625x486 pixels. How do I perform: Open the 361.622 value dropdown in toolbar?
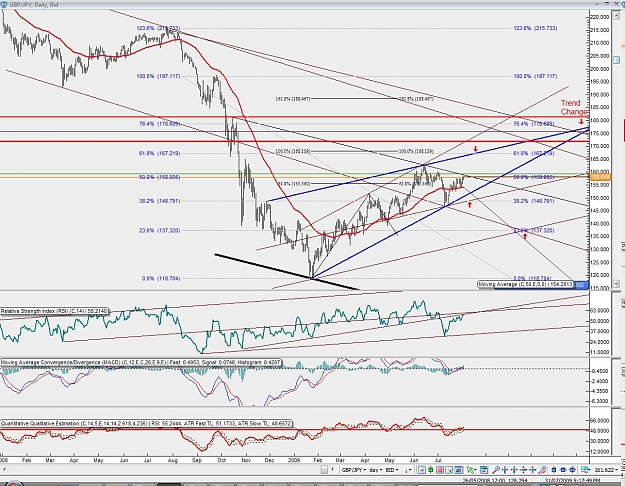(606, 470)
